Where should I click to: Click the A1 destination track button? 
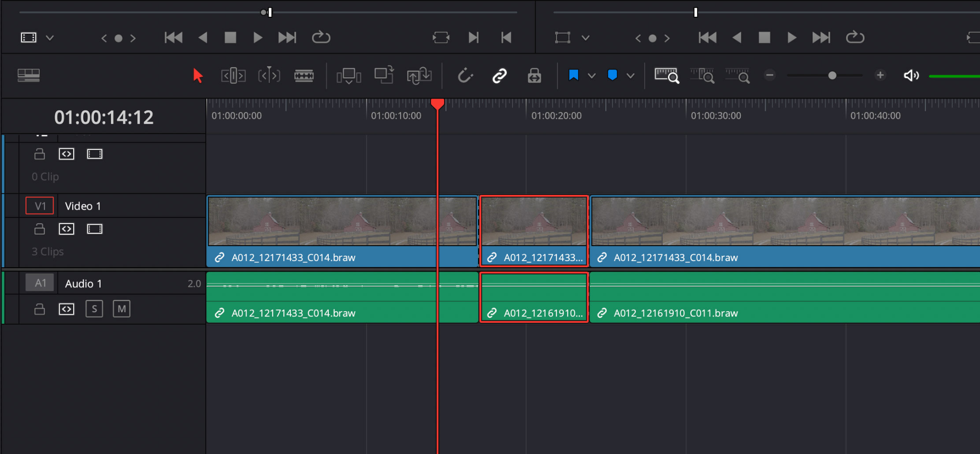pos(40,283)
